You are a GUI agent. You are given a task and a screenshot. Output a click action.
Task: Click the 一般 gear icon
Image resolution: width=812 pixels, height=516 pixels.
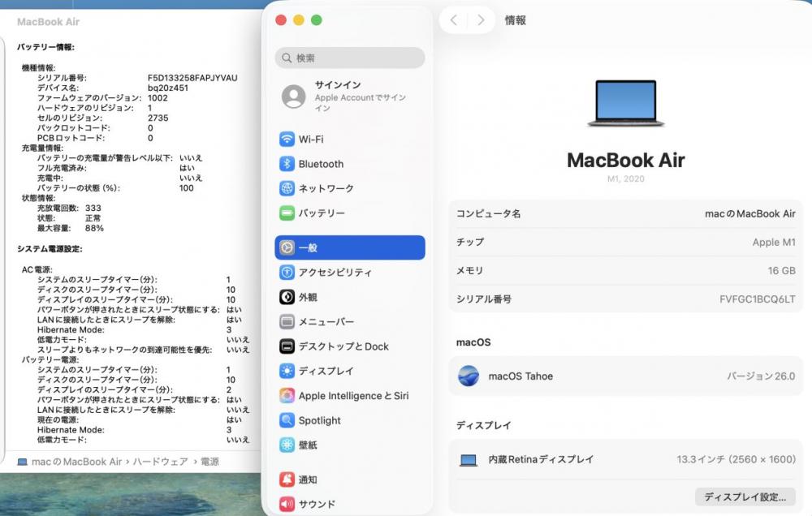point(287,248)
